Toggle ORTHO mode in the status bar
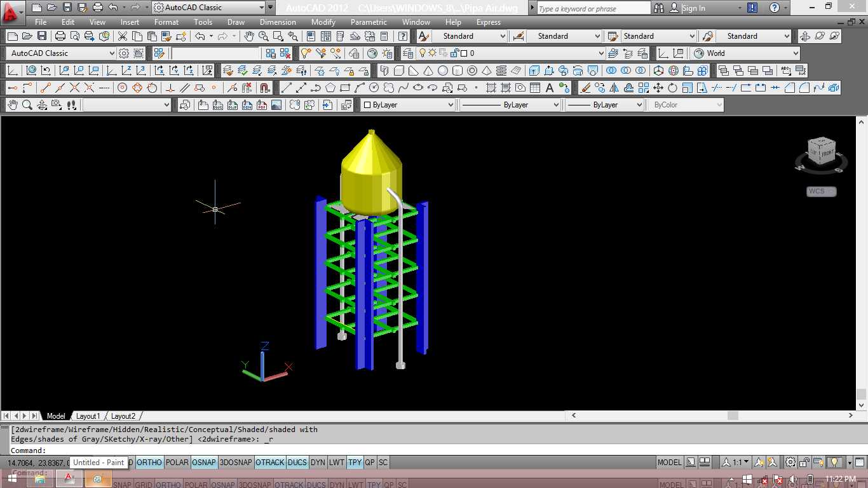Screen dimensions: 868x488 pos(149,463)
